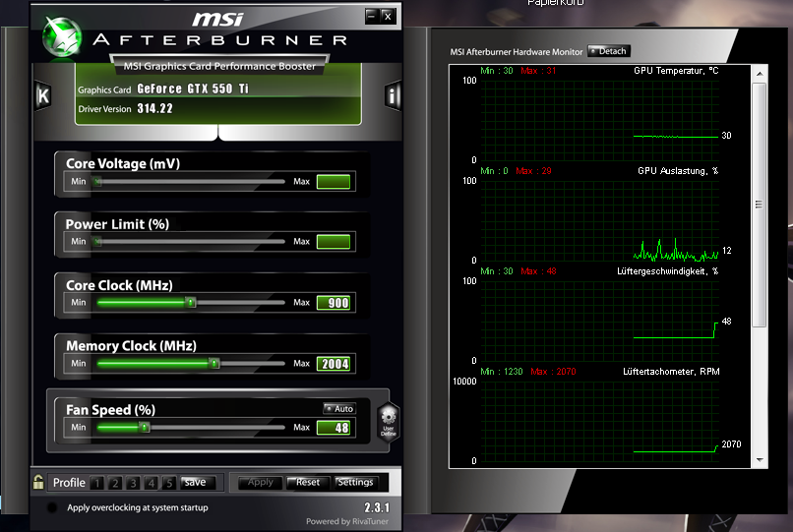Viewport: 793px width, 532px height.
Task: Click the 'Max : 31' temperature label
Action: 538,71
